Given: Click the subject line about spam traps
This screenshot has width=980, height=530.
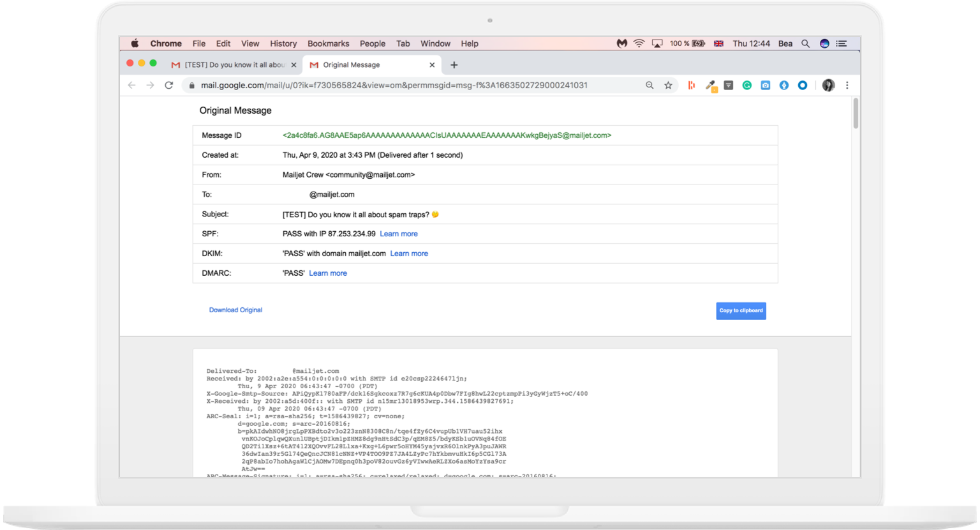Looking at the screenshot, I should click(x=360, y=215).
